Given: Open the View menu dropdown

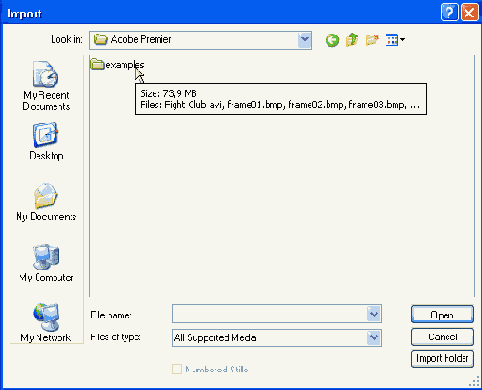Looking at the screenshot, I should click(395, 40).
